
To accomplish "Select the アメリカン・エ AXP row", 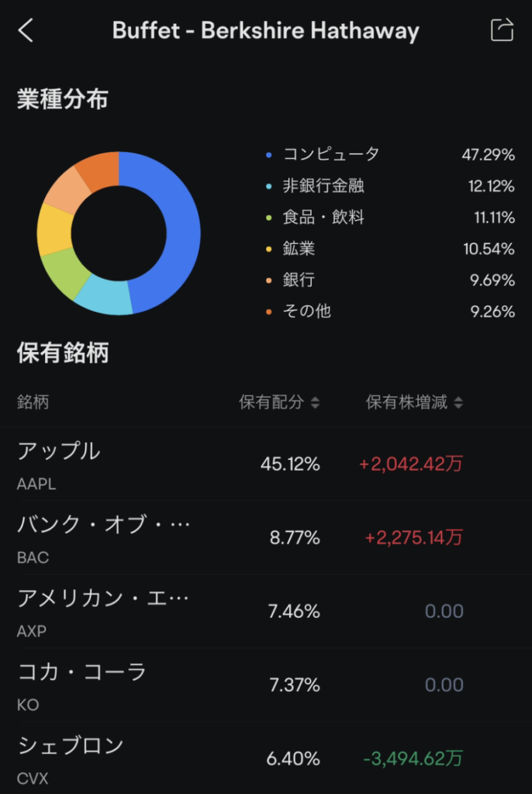I will (x=266, y=611).
